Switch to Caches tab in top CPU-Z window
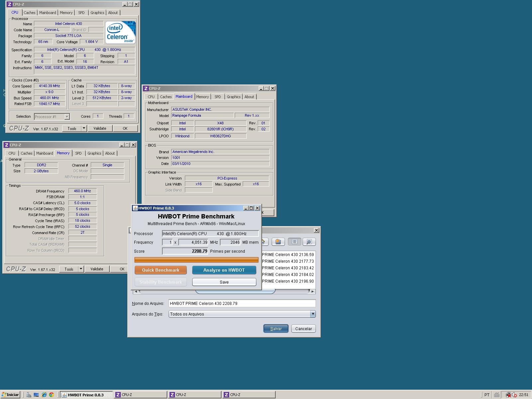 30,13
